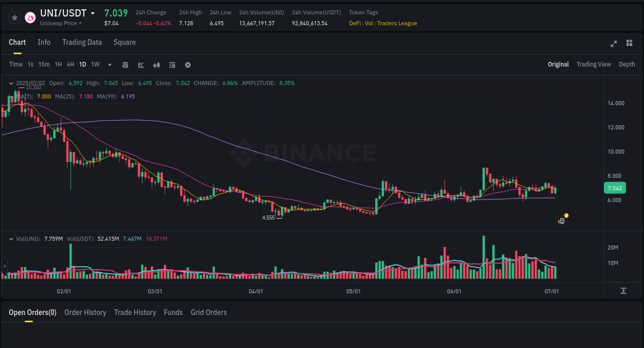This screenshot has height=348, width=644.
Task: Switch to the Trading Data tab
Action: [82, 42]
